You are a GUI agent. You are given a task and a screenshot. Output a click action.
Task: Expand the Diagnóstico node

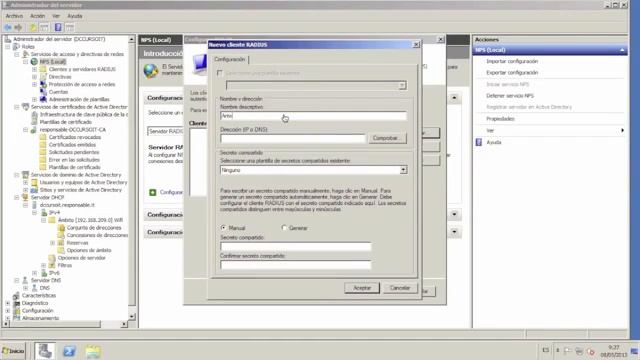pyautogui.click(x=8, y=303)
